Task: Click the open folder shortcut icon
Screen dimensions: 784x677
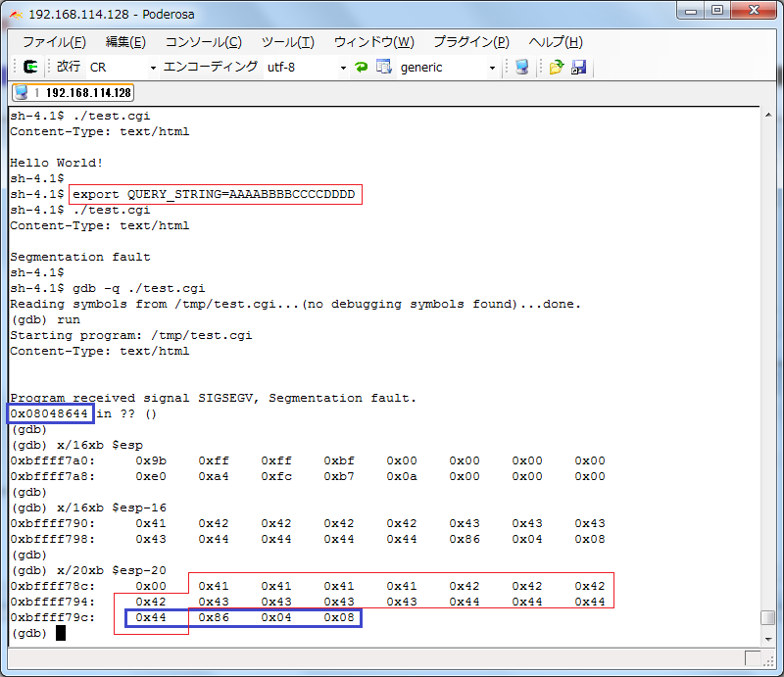Action: point(556,67)
